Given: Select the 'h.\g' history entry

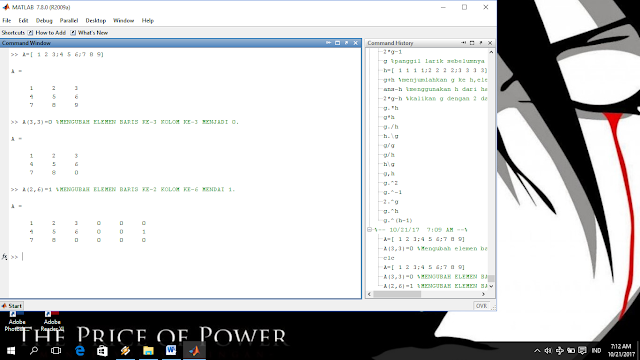Looking at the screenshot, I should click(x=391, y=136).
